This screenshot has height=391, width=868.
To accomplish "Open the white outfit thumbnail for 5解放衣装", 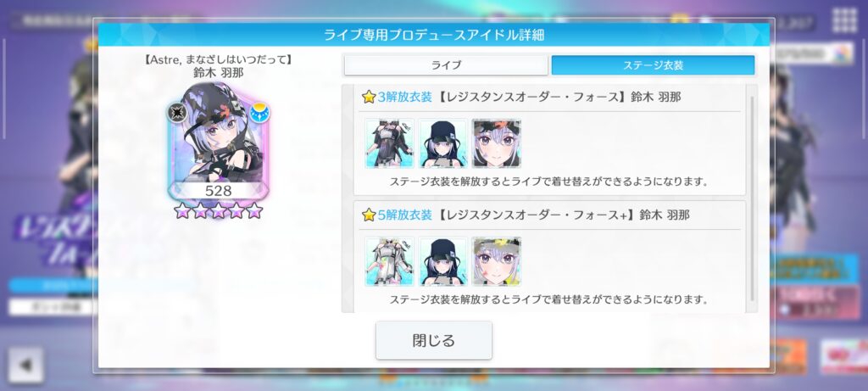I will 390,261.
